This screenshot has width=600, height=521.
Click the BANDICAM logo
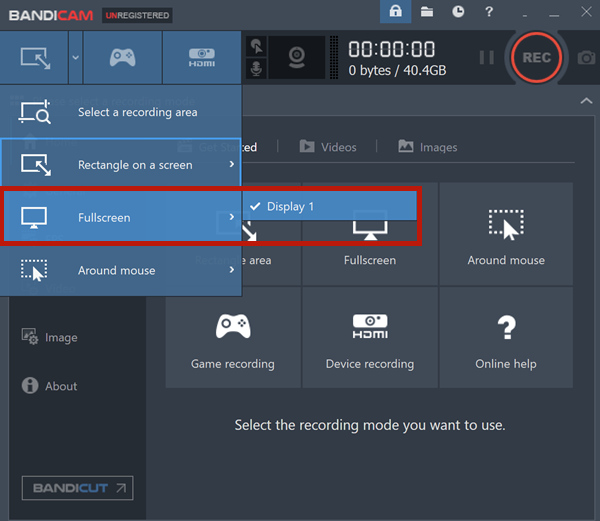51,15
